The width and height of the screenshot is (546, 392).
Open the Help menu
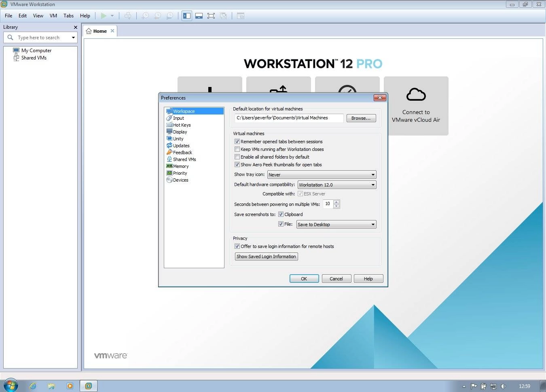[85, 16]
